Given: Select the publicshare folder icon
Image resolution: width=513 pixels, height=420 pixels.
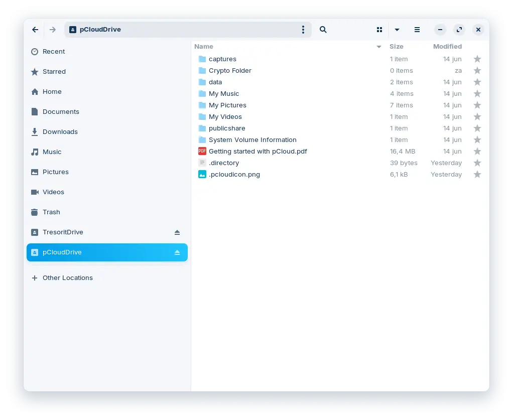Looking at the screenshot, I should coord(202,128).
